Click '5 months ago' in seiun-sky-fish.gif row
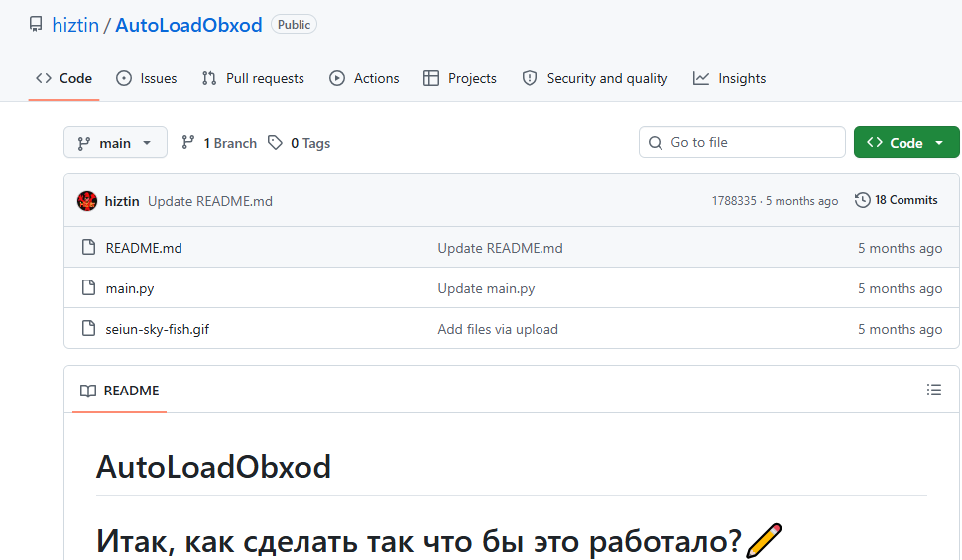This screenshot has height=560, width=962. [901, 329]
